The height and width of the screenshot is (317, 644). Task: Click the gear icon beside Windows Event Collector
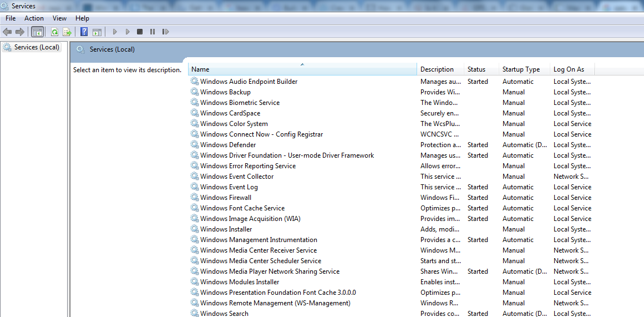195,177
